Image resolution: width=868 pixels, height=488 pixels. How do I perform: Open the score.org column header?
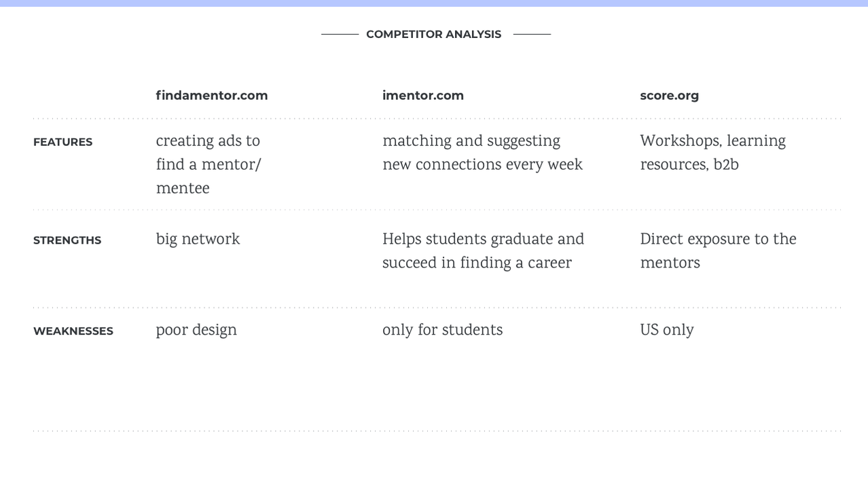(669, 96)
